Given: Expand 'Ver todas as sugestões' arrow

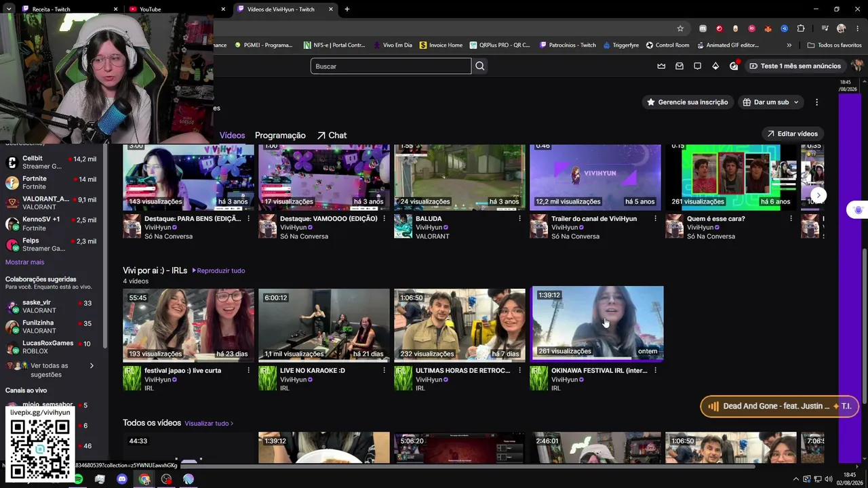Looking at the screenshot, I should coord(92,366).
